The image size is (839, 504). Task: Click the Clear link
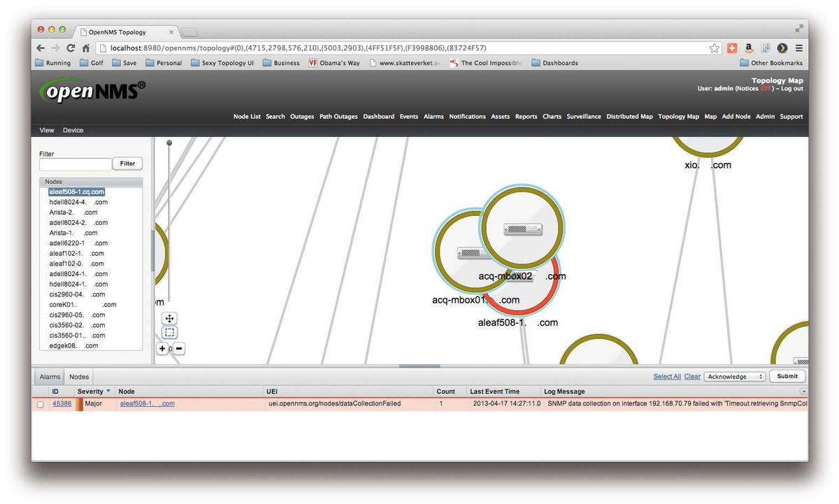pyautogui.click(x=692, y=376)
